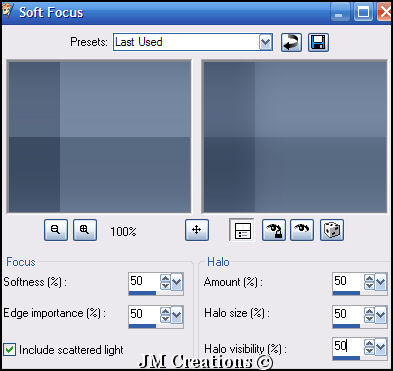Click the Last Used preset text
Viewport: 393px width, 371px height.
pyautogui.click(x=139, y=42)
